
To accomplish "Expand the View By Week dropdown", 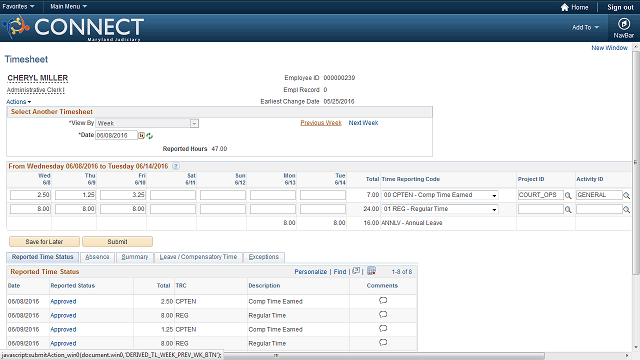I will pos(194,123).
